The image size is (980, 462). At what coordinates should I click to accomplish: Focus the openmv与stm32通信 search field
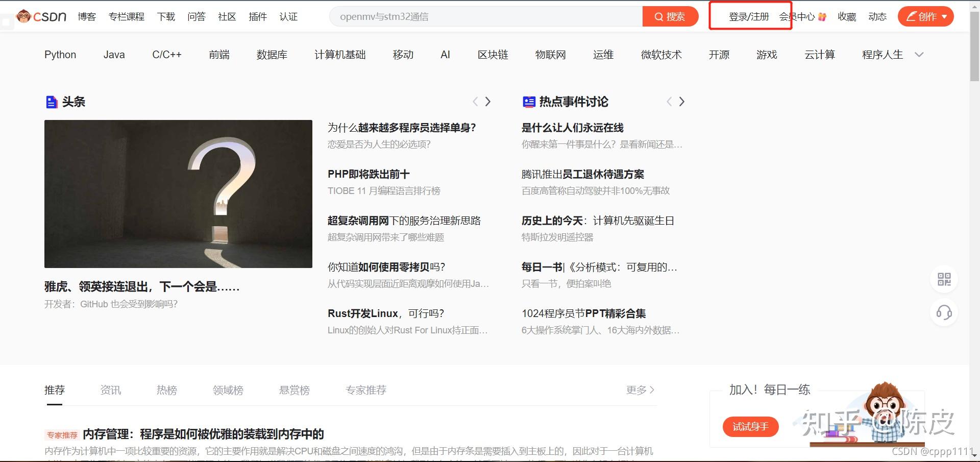486,16
